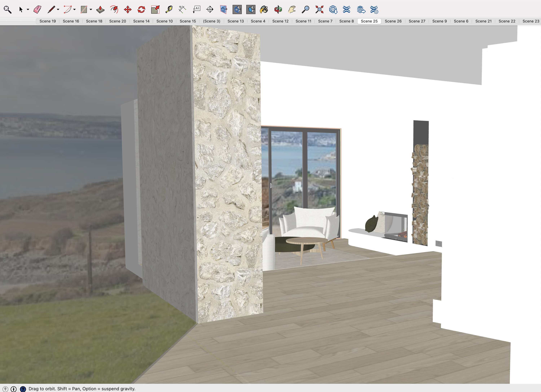The width and height of the screenshot is (541, 392).
Task: Switch to Scene 27 tab
Action: click(x=417, y=21)
